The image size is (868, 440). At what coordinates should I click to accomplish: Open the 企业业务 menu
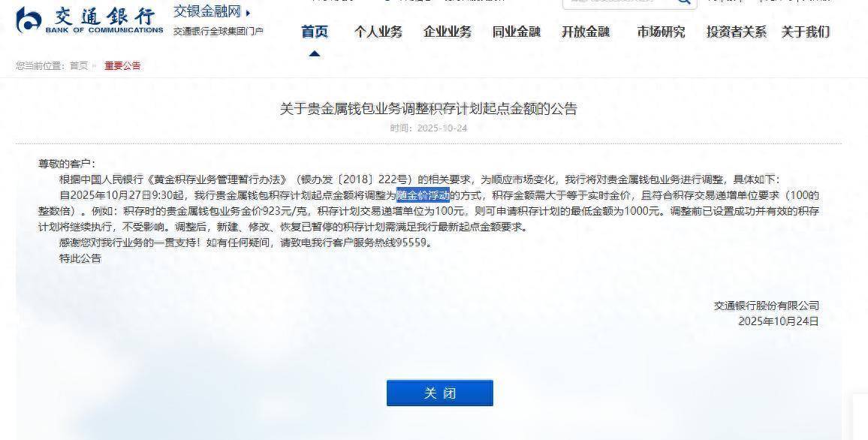point(448,32)
